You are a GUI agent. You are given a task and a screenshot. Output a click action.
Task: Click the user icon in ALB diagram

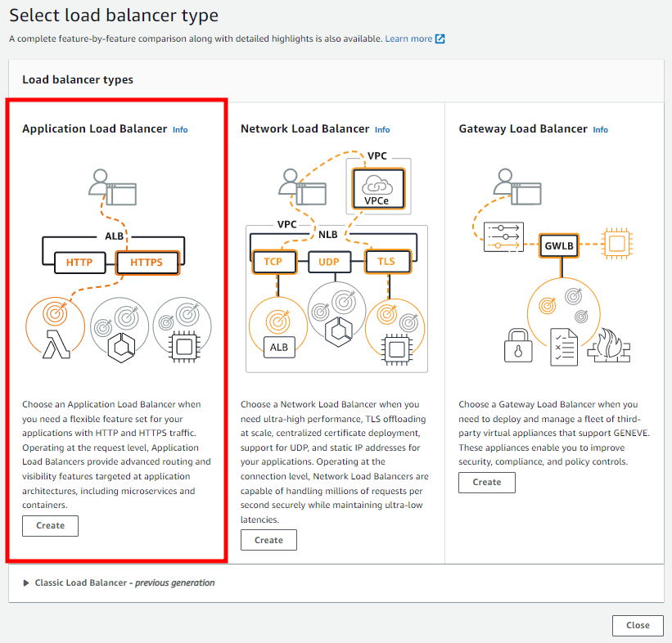113,187
